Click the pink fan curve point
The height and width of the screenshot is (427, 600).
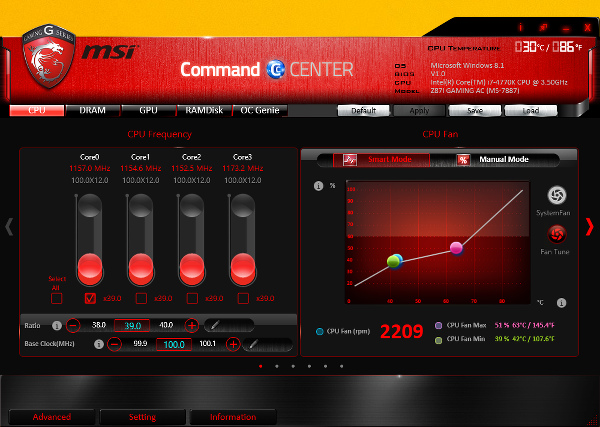click(x=456, y=248)
